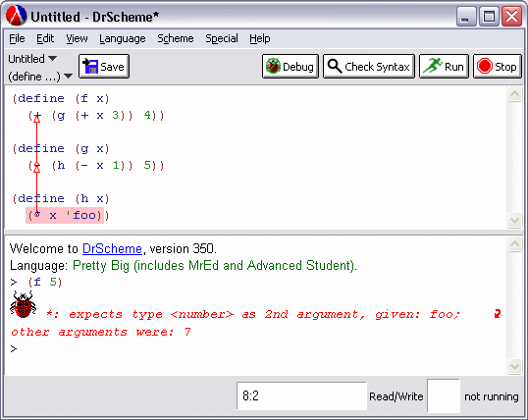Image resolution: width=528 pixels, height=420 pixels.
Task: Open the View menu
Action: pyautogui.click(x=77, y=38)
